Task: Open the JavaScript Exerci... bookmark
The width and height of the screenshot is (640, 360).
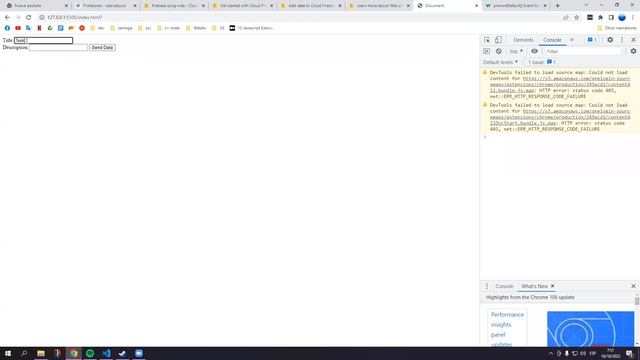Action: (x=252, y=28)
